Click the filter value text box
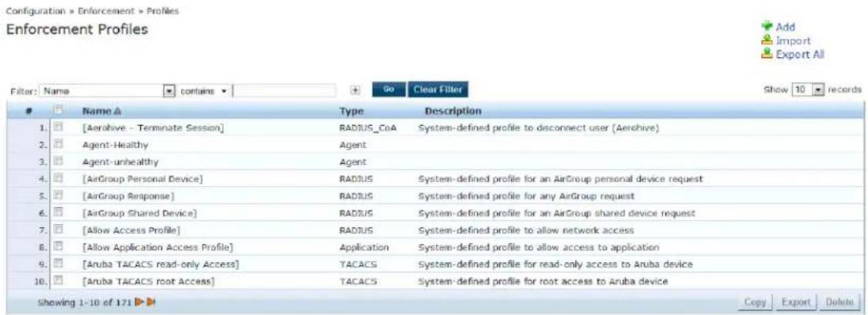 [284, 90]
